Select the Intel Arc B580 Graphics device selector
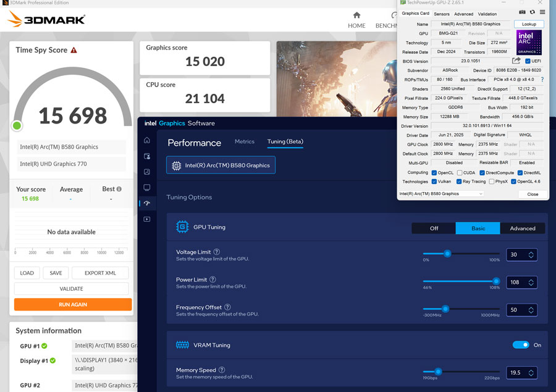 (221, 165)
